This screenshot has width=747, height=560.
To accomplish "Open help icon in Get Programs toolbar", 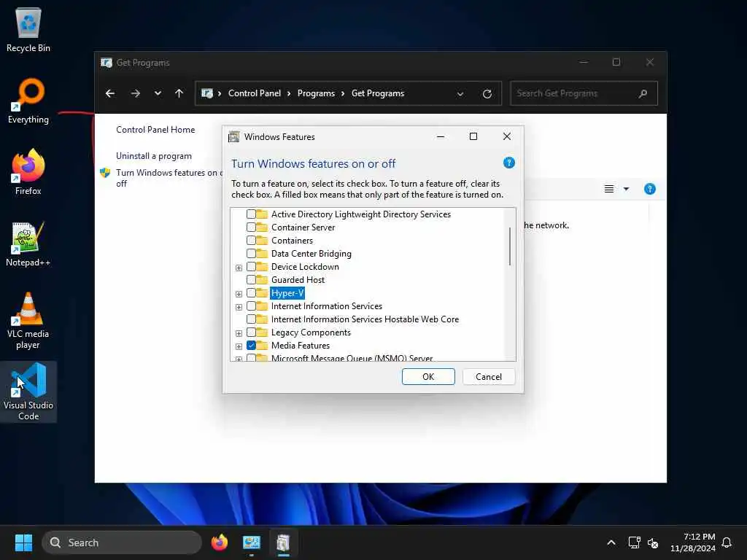I will (650, 189).
